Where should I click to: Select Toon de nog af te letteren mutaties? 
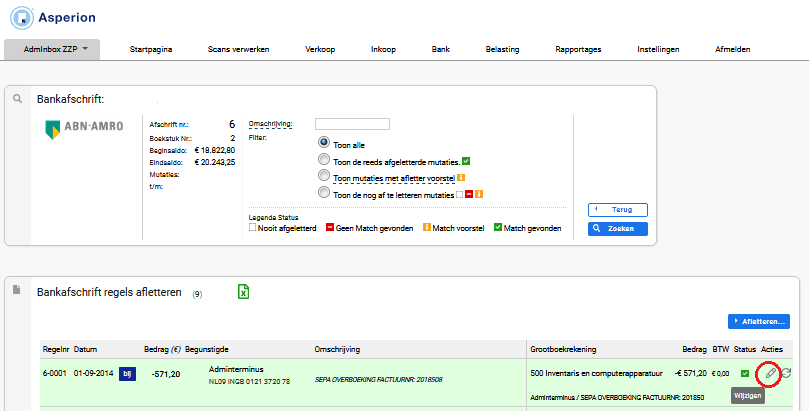pos(324,192)
